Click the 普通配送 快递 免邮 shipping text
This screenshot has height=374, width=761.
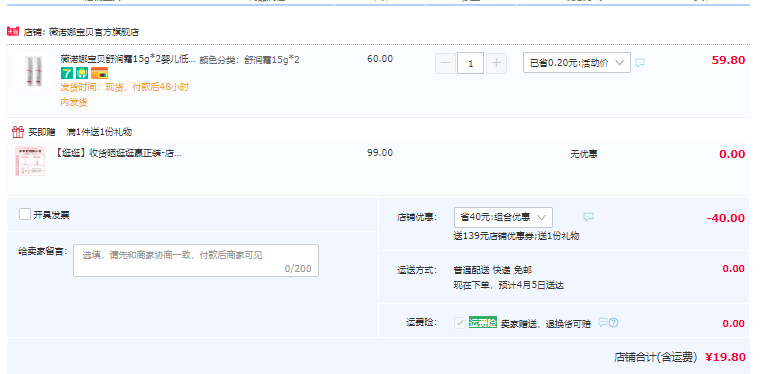(493, 270)
